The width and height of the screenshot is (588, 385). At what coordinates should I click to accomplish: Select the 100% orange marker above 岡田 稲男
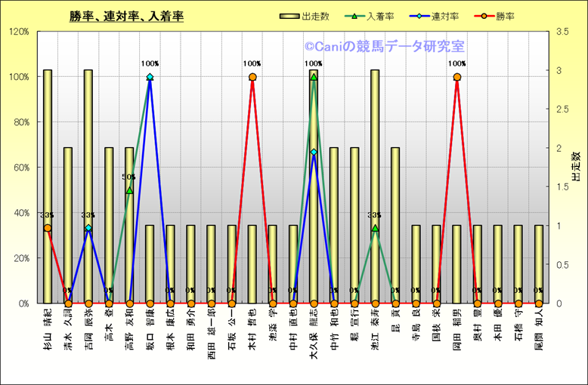(457, 77)
